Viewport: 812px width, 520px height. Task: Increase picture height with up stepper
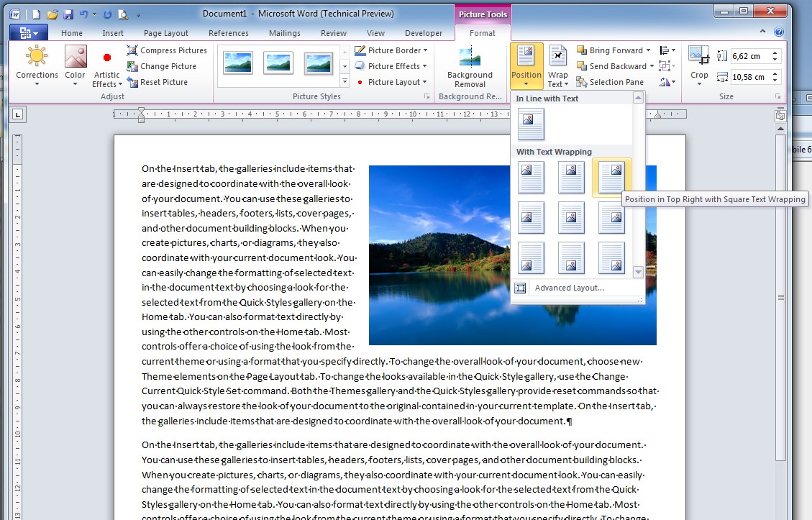click(775, 53)
